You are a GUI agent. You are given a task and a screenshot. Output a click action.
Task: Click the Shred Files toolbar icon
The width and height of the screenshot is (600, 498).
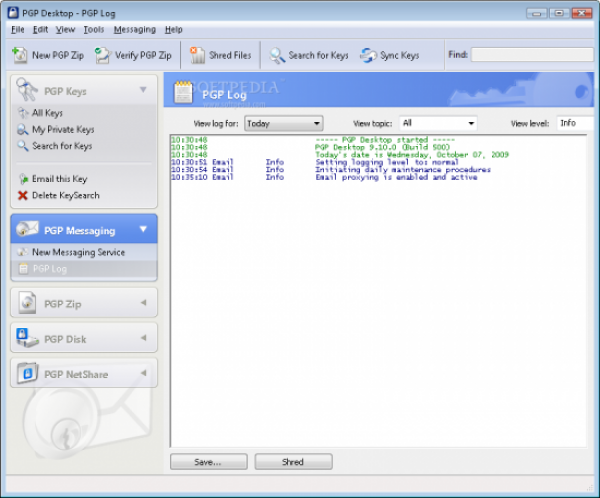(x=197, y=55)
